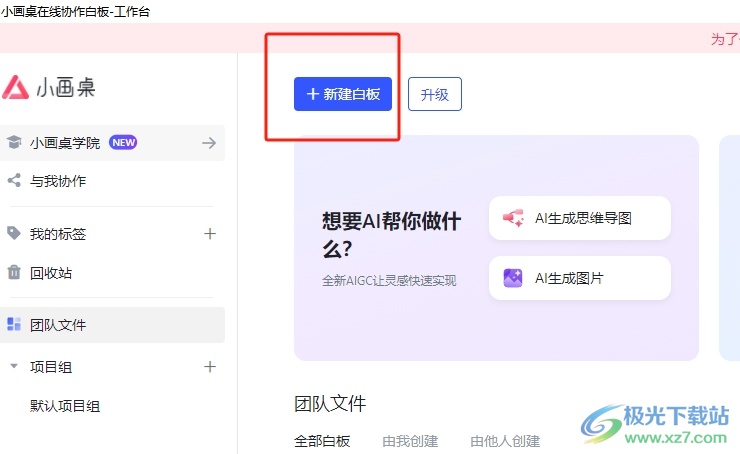Switch to the 由我创建 tab
This screenshot has height=454, width=740.
(x=410, y=441)
